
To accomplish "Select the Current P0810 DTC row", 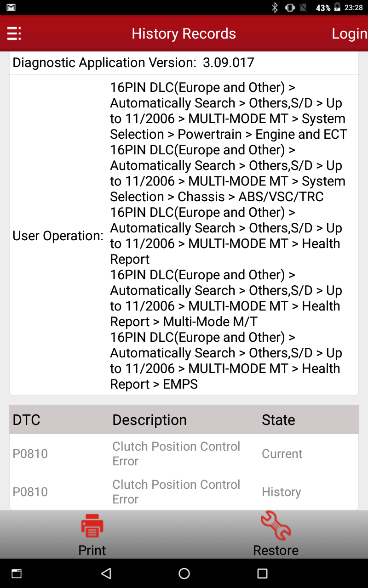I will coord(184,453).
